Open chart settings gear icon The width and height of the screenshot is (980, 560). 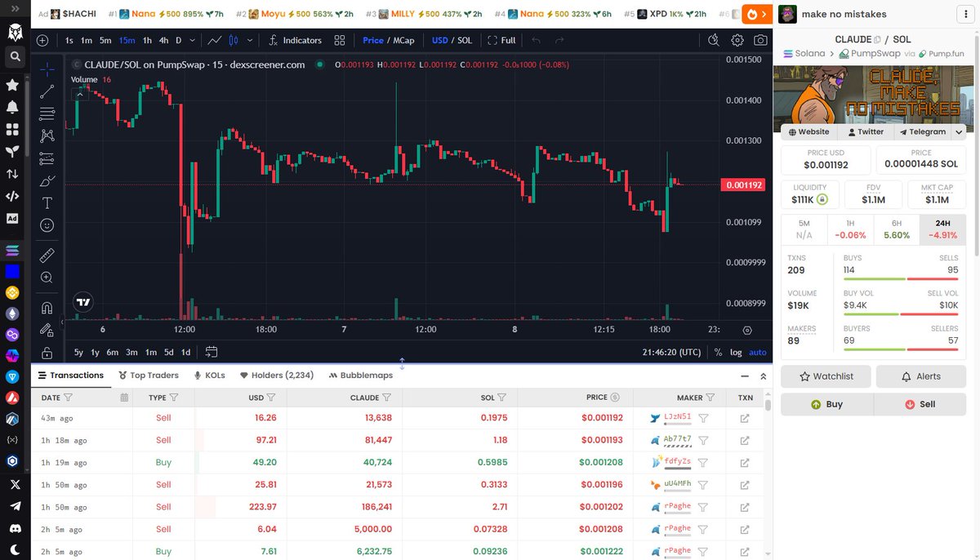tap(737, 40)
